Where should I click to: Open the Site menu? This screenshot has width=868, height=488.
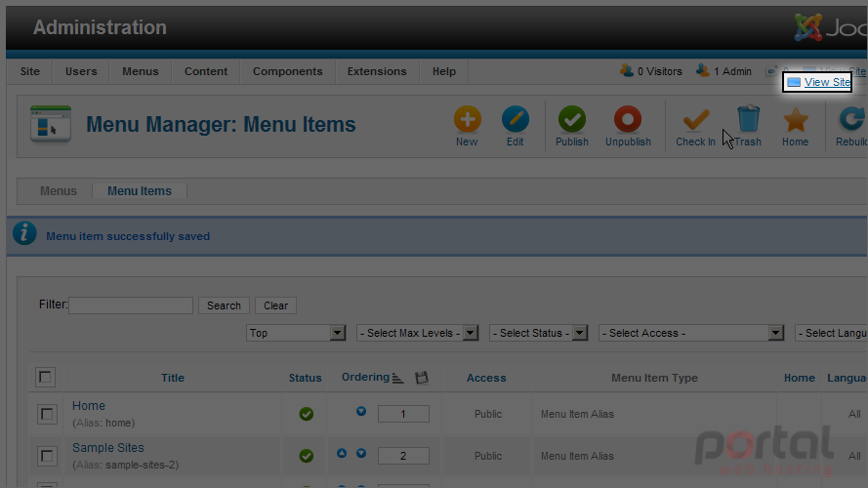pyautogui.click(x=30, y=71)
